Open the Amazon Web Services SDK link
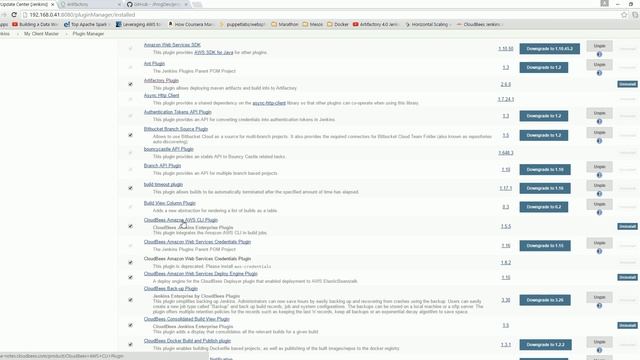This screenshot has height=360, width=640. point(172,45)
